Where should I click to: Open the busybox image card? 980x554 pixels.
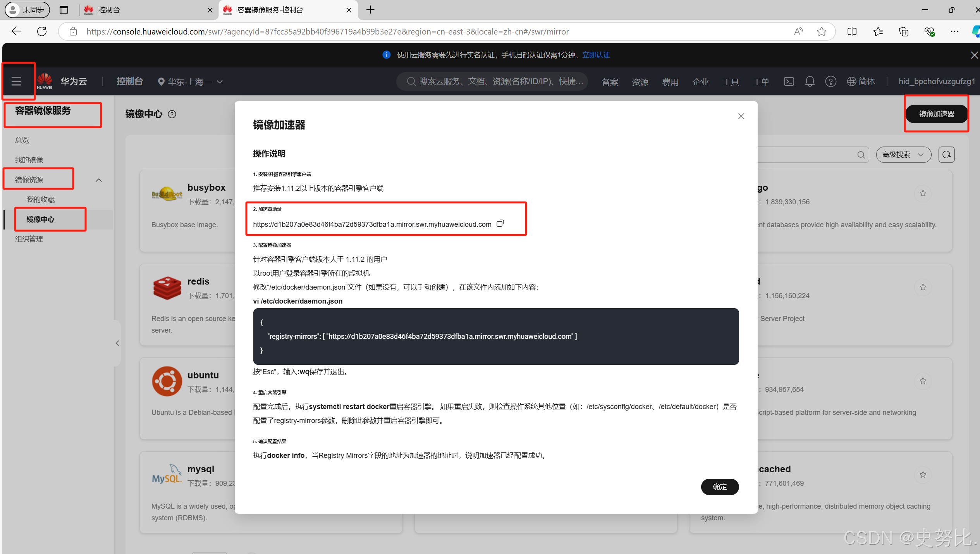pyautogui.click(x=187, y=211)
